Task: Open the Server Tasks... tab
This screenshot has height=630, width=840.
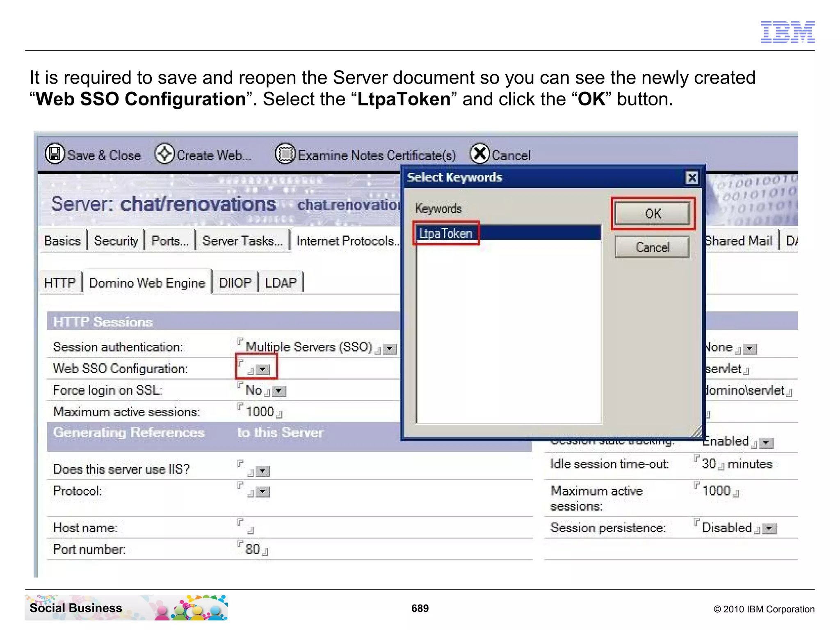Action: [x=242, y=241]
